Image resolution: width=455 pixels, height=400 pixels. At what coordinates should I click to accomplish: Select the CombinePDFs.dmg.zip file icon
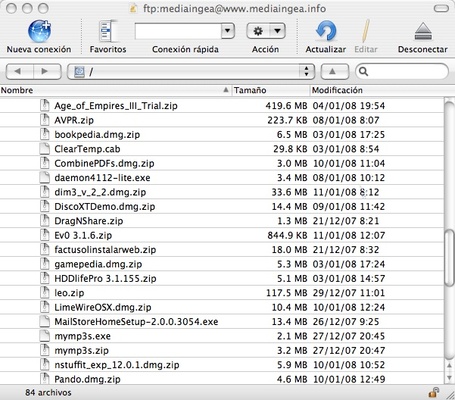45,163
